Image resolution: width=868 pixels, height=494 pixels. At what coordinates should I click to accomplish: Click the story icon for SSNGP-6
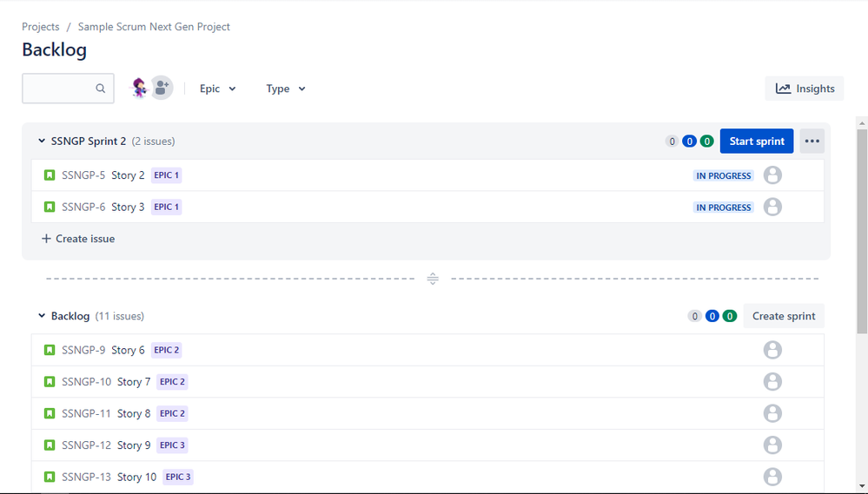(50, 207)
